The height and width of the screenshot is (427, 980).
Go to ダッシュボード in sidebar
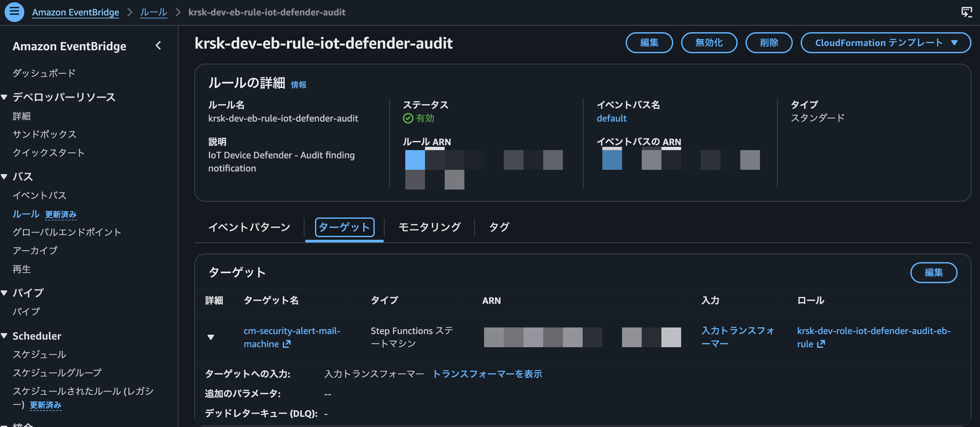click(44, 73)
